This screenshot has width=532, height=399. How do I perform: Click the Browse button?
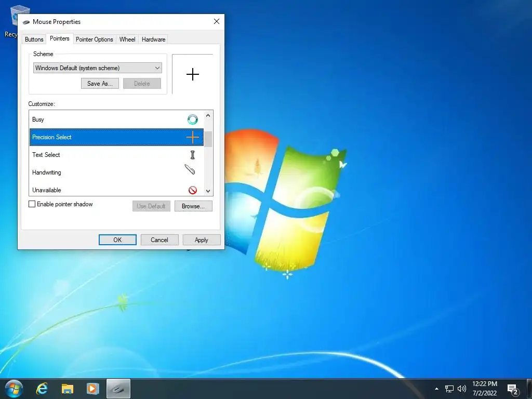(193, 206)
